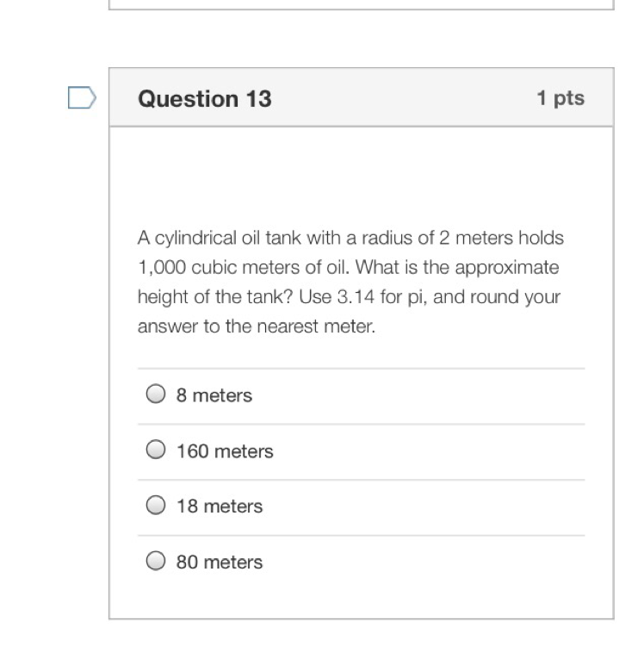
Task: Select the 8 meters radio button
Action: pyautogui.click(x=155, y=394)
